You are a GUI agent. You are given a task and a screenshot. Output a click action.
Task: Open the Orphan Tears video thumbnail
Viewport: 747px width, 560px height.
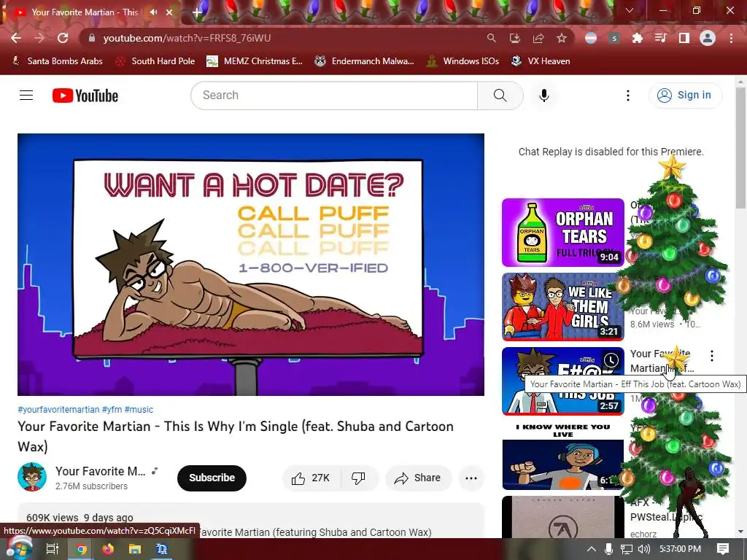coord(562,233)
